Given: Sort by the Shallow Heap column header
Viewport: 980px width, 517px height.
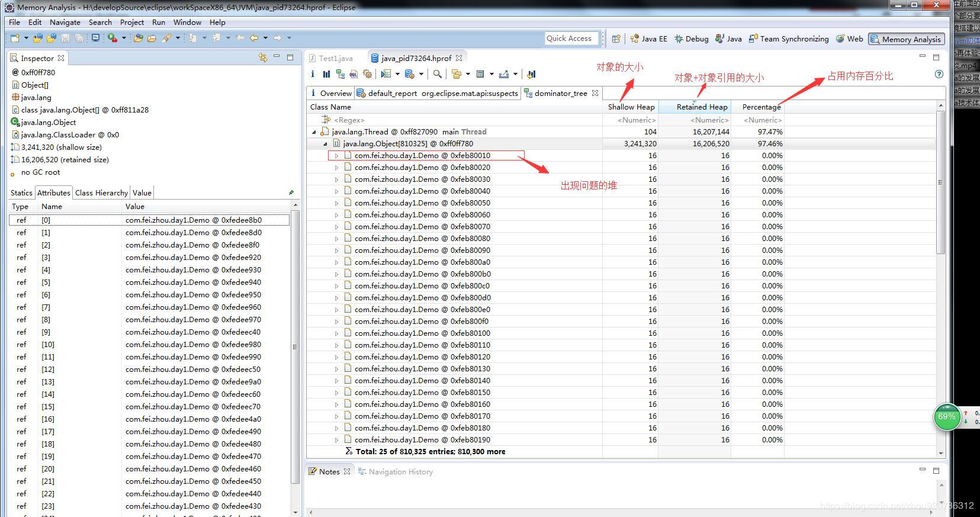Looking at the screenshot, I should coord(630,107).
